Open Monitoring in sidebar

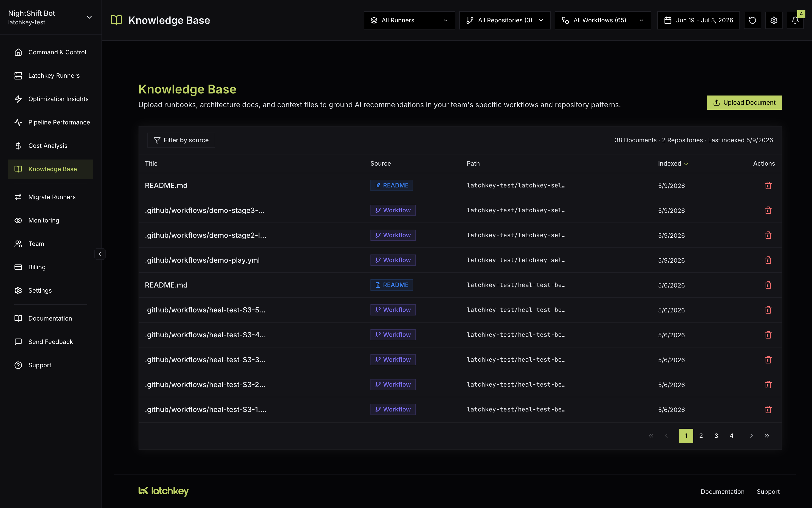click(51, 220)
